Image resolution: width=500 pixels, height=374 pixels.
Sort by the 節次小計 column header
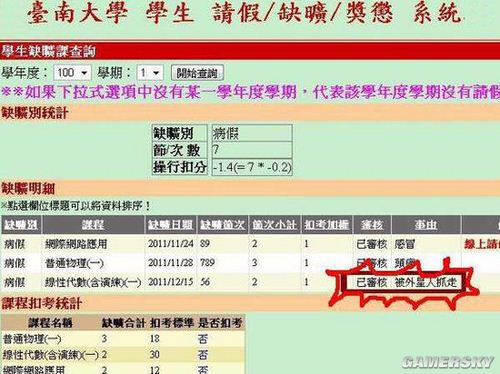[274, 225]
